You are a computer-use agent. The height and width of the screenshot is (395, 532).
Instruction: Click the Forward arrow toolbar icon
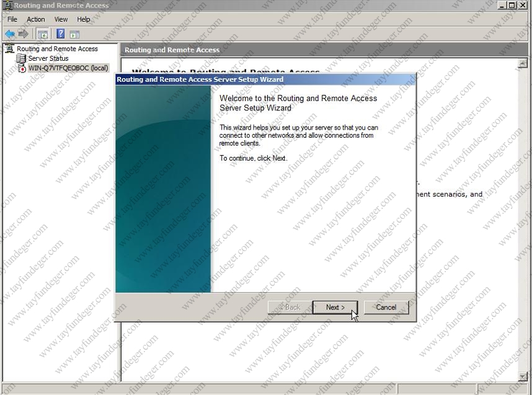[x=23, y=34]
